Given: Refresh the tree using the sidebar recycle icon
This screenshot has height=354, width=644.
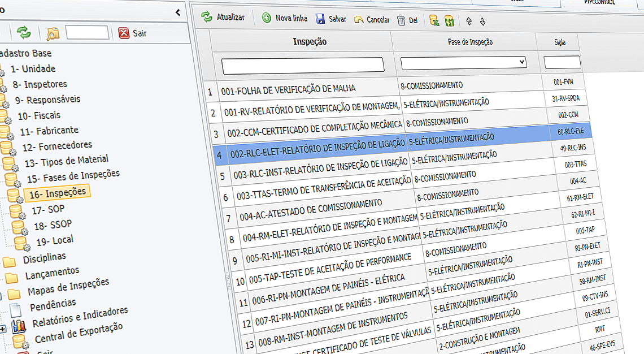Looking at the screenshot, I should pyautogui.click(x=23, y=32).
